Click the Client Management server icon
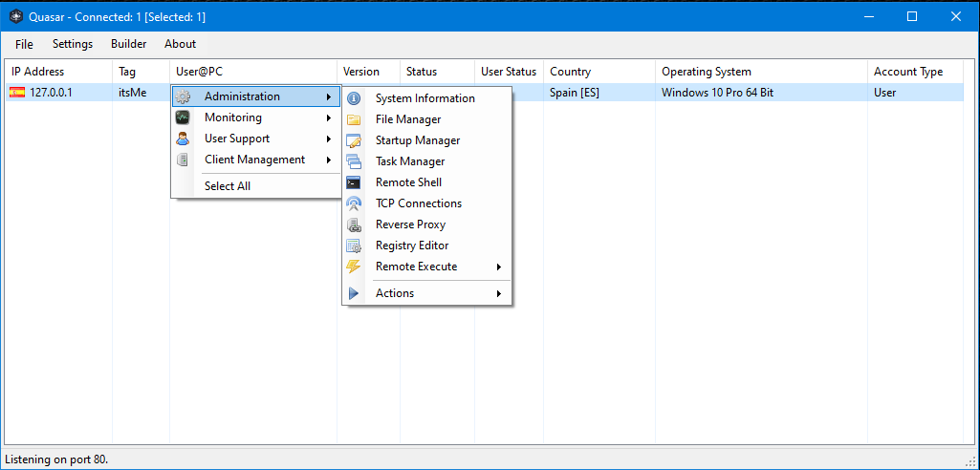 pyautogui.click(x=183, y=160)
